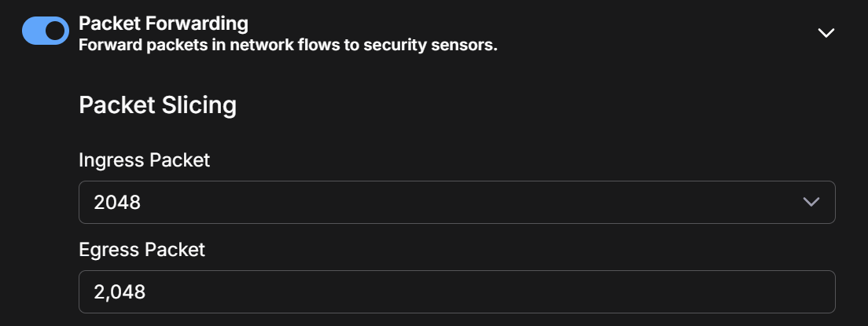Click the Ingress Packet label
868x326 pixels.
coord(145,160)
